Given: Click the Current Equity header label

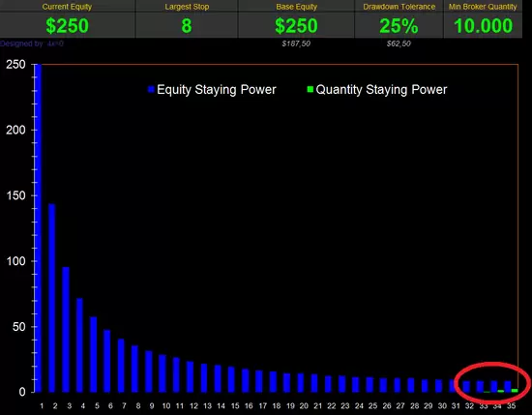Looking at the screenshot, I should [67, 7].
